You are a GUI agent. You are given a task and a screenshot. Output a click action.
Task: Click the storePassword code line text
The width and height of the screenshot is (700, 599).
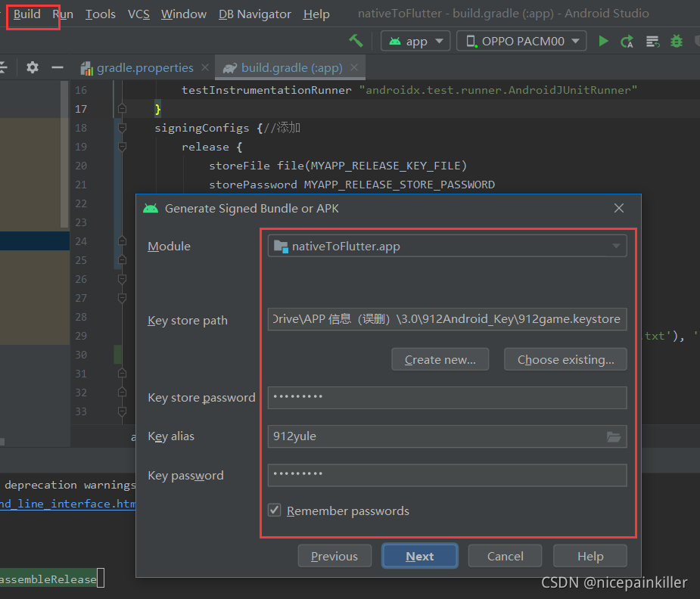[x=352, y=185]
